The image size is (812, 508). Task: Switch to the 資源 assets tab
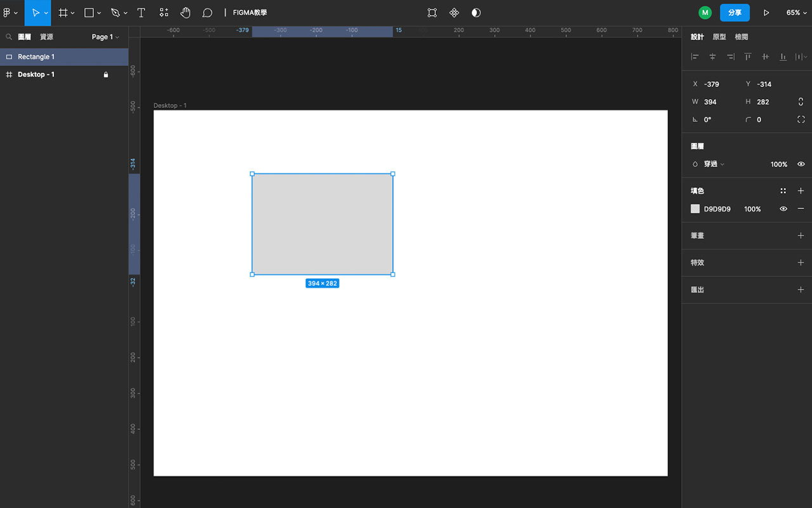click(x=46, y=37)
